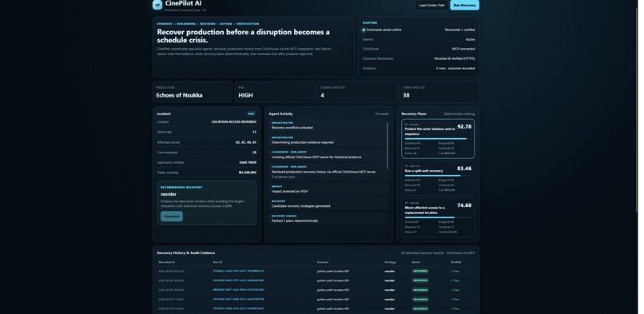Click the 'Verified' column header
Viewport: 644px width, 314px height.
[456, 262]
